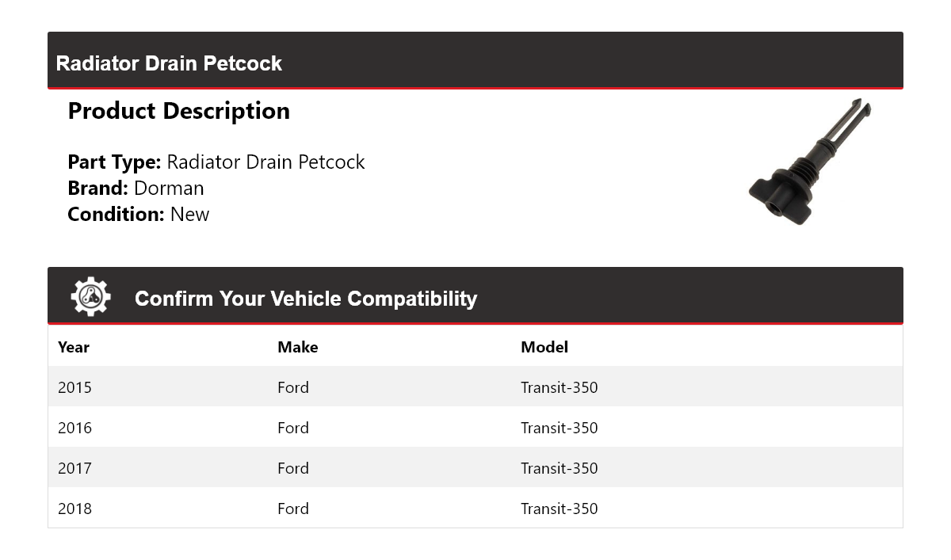
Task: Select the Part Type label text
Action: (114, 162)
